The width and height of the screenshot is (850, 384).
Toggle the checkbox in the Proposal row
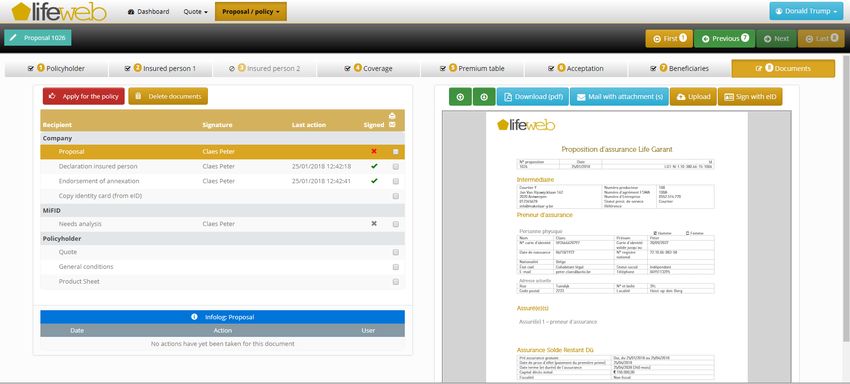point(396,152)
